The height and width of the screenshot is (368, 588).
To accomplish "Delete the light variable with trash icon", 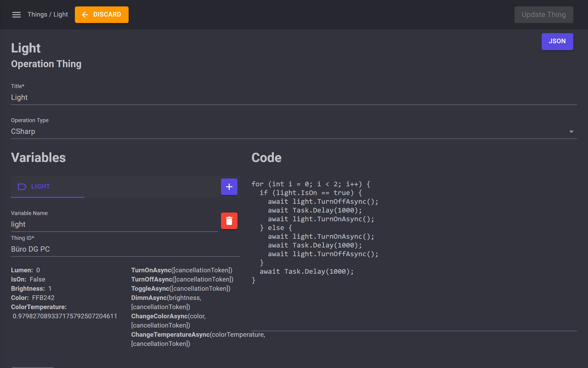I will [x=229, y=221].
